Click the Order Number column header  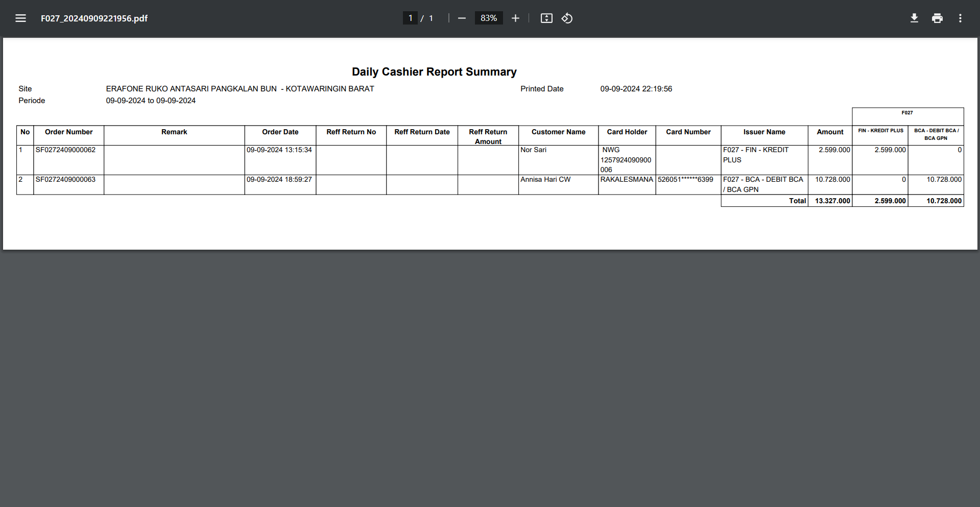68,132
